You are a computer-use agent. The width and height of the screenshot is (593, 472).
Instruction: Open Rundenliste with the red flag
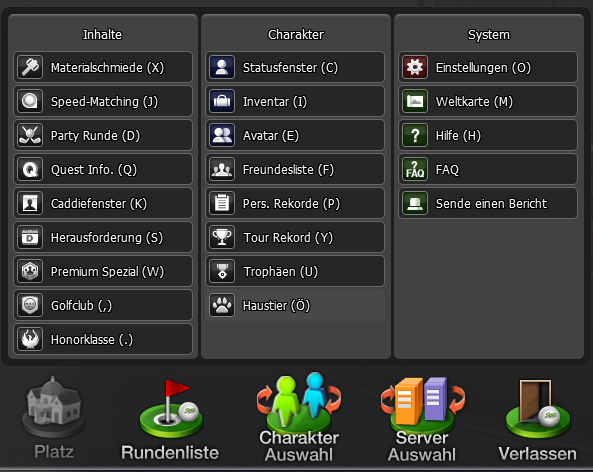point(170,420)
